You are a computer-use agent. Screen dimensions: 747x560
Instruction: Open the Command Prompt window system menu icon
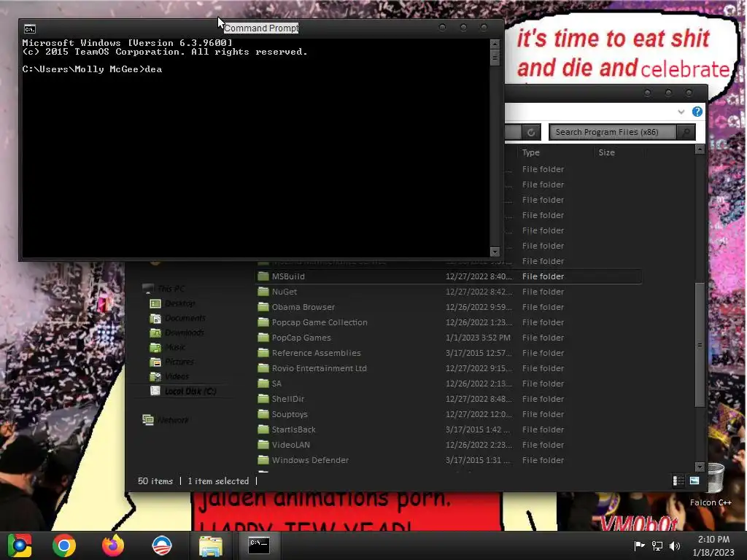coord(29,29)
